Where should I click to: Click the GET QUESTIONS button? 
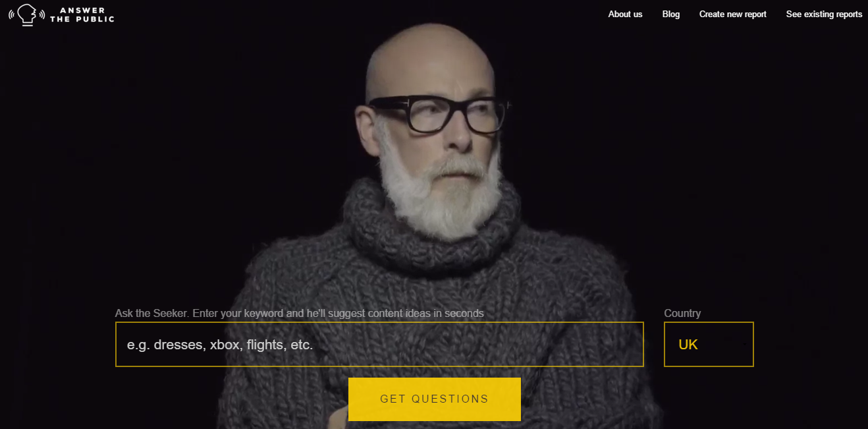[435, 399]
